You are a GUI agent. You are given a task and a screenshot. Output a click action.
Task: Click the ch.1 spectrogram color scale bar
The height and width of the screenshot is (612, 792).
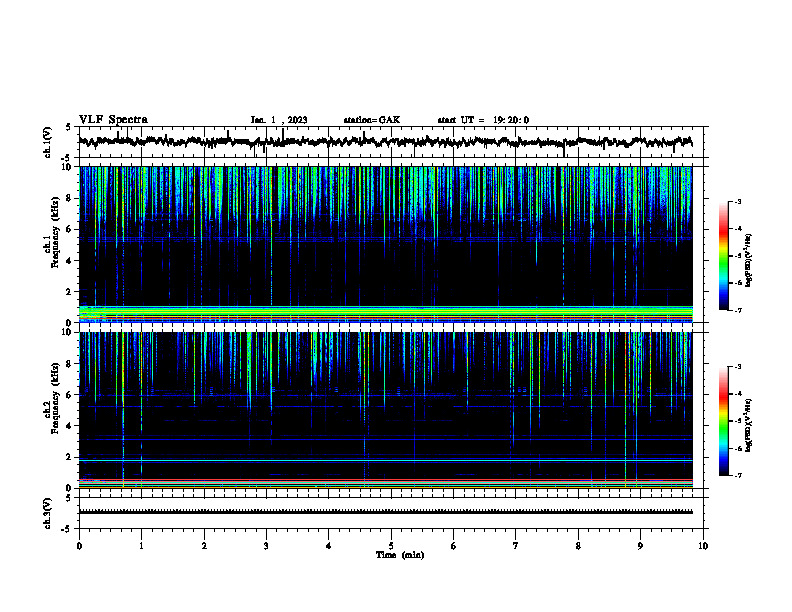[x=723, y=255]
